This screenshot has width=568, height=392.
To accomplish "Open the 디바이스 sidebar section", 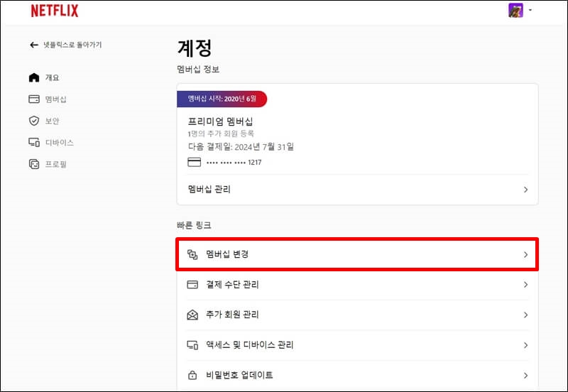I will (59, 143).
